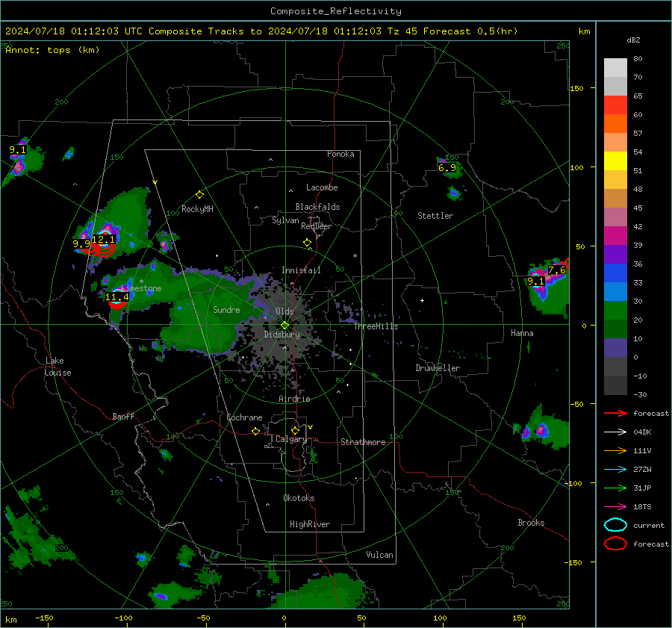672x628 pixels.
Task: Select the magenta 18TS arrow legend entry
Action: coord(615,507)
